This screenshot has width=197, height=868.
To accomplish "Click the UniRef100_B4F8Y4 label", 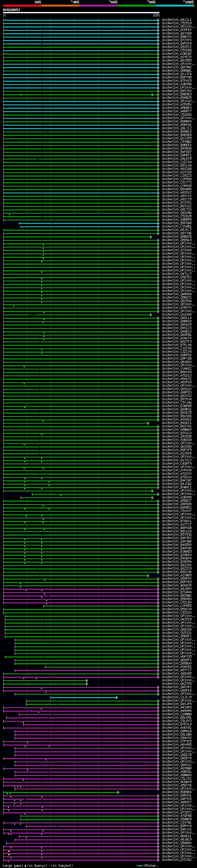I will coord(177,43).
